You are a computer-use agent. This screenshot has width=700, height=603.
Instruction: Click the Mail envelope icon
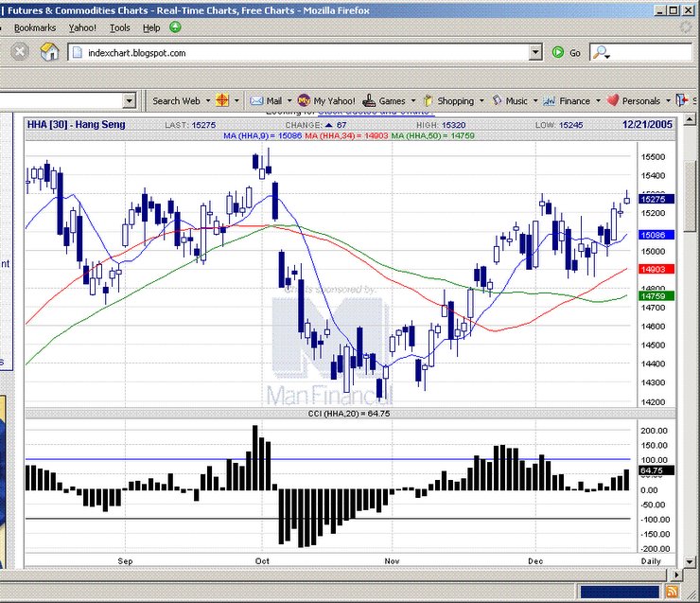pos(256,100)
